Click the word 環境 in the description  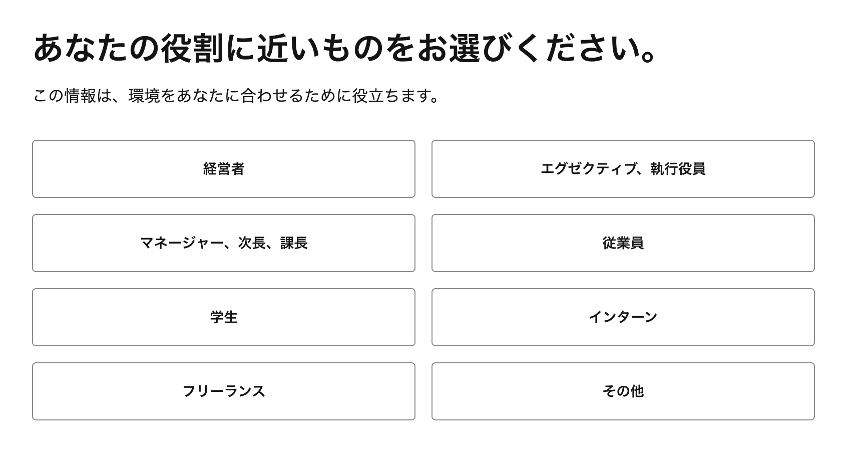[x=144, y=95]
